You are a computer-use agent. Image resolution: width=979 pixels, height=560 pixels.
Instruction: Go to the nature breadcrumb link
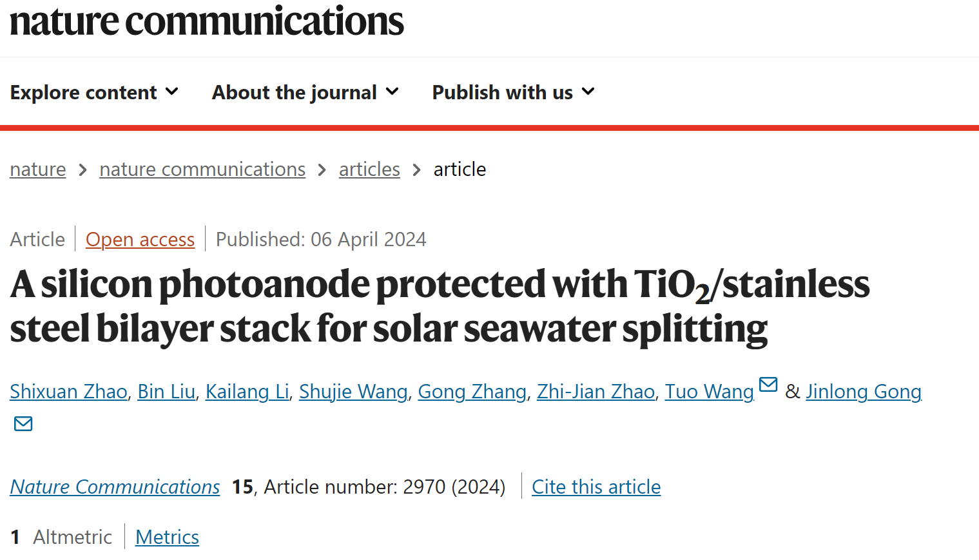point(38,169)
